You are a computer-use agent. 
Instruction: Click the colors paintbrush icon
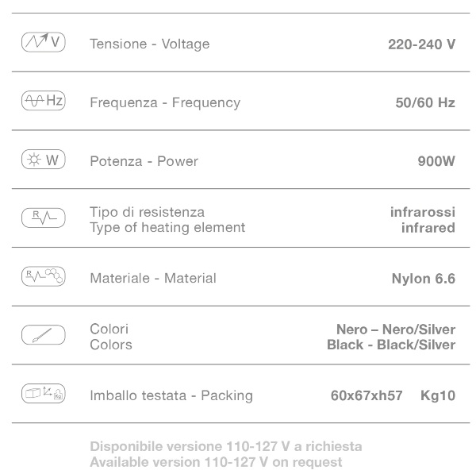coord(43,336)
